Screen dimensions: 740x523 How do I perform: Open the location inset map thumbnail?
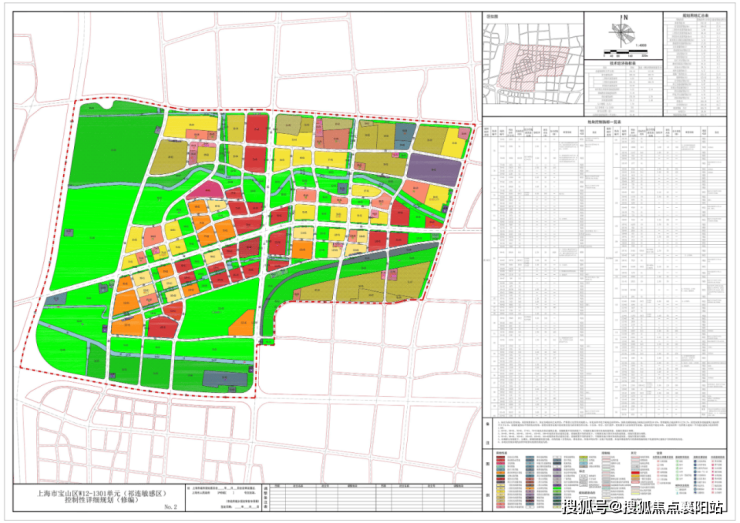(x=533, y=63)
